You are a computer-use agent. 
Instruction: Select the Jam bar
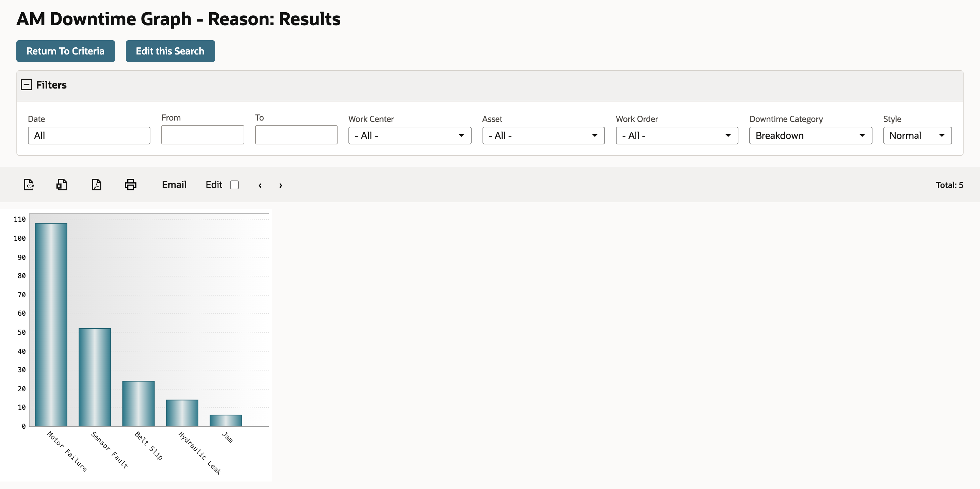coord(226,421)
